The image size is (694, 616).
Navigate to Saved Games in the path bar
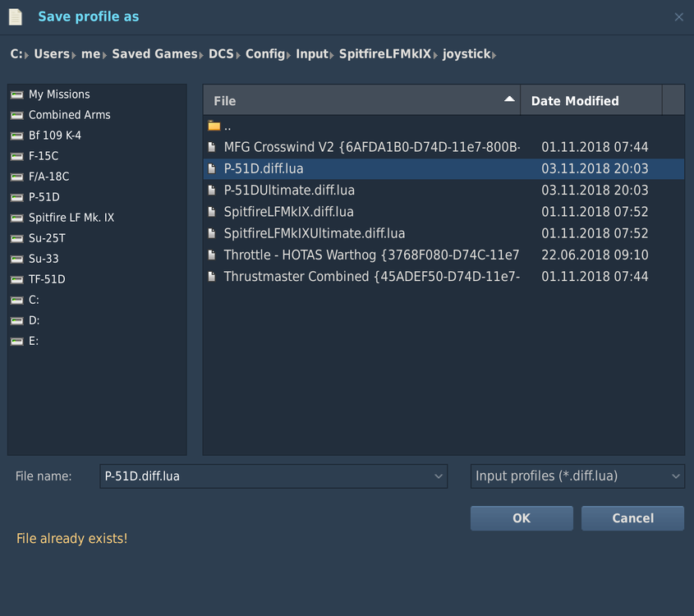coord(154,53)
